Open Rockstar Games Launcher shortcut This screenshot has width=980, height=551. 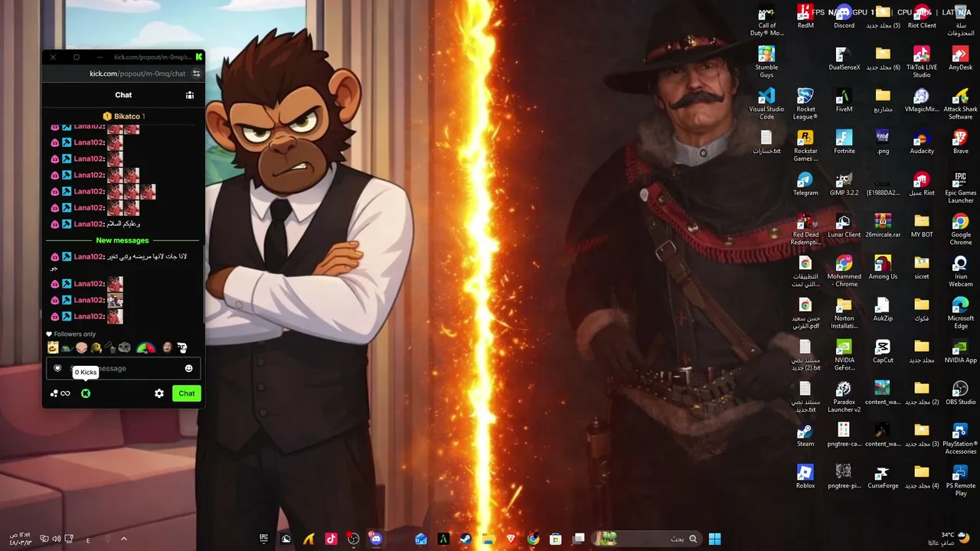tap(805, 146)
